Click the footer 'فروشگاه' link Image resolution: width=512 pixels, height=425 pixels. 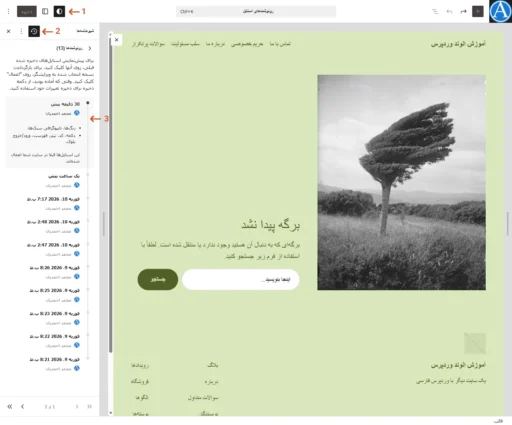click(140, 382)
